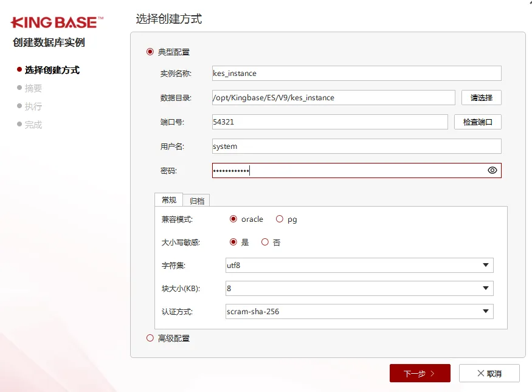Switch to the 归档 tab
This screenshot has width=532, height=392.
pos(196,201)
